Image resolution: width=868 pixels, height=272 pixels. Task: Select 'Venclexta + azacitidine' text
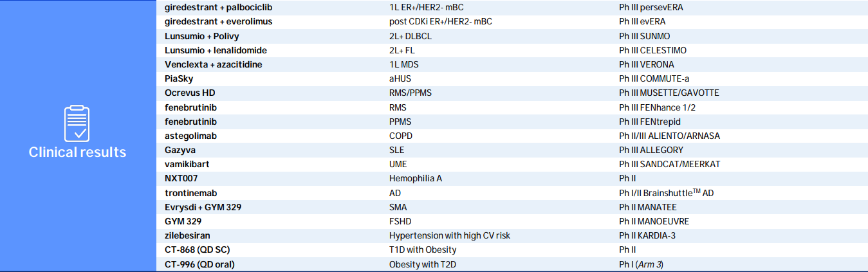tap(213, 64)
